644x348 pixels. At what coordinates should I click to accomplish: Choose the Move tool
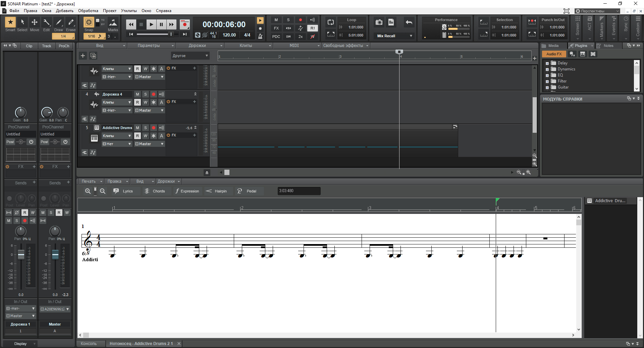pyautogui.click(x=35, y=22)
